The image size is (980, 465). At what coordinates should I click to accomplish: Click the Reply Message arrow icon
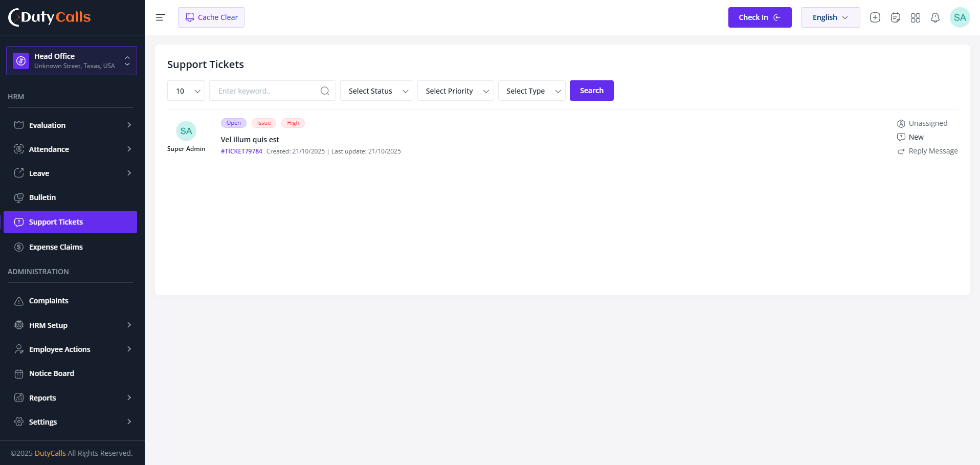coord(901,151)
